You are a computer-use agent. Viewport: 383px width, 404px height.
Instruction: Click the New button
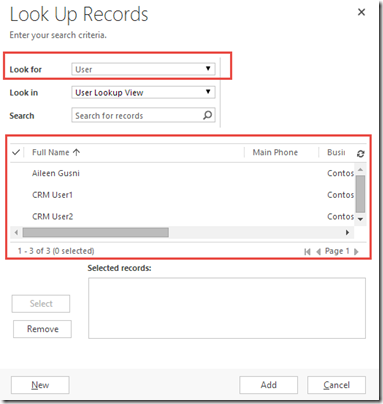[x=40, y=385]
